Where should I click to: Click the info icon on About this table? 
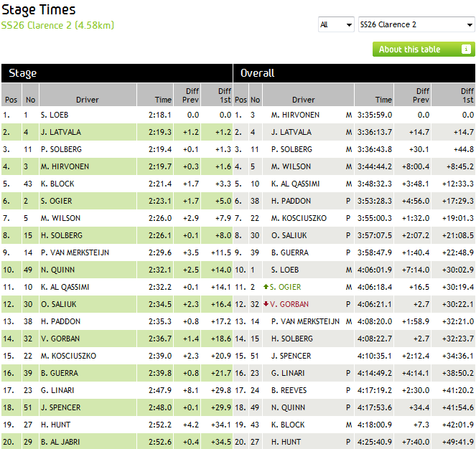click(466, 49)
